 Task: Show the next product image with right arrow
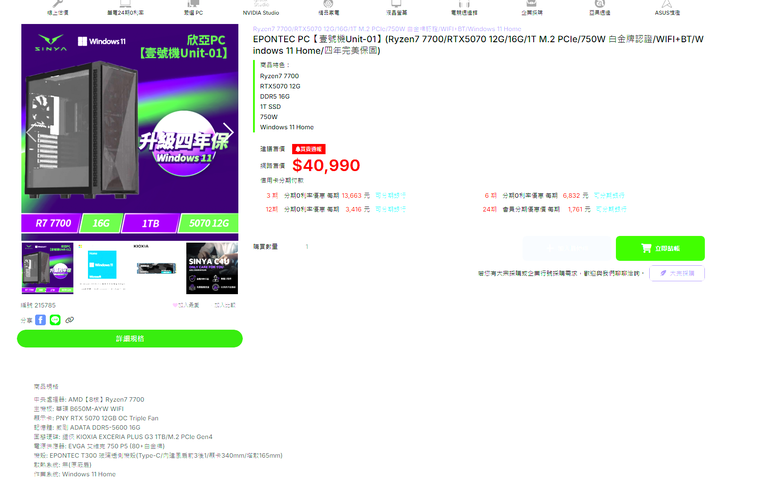tap(228, 131)
